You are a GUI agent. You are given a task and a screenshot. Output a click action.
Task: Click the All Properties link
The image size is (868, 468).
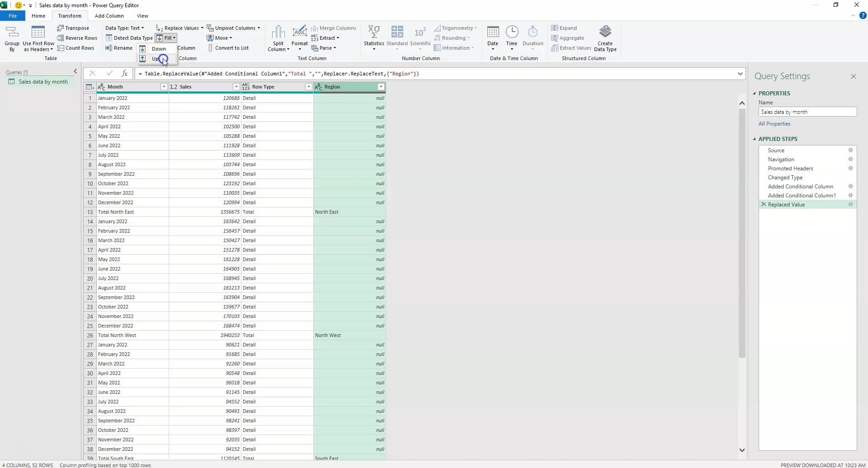click(774, 123)
